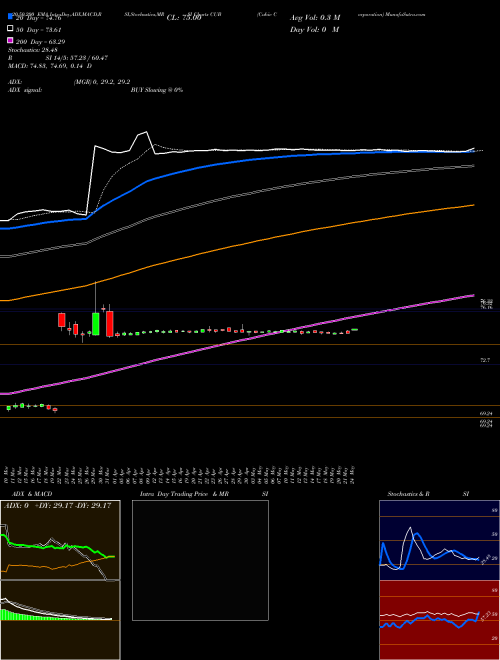500x660 pixels.
Task: Click the ADX (MGR) 0, 29.2, 29.2 values
Action: click(x=102, y=82)
